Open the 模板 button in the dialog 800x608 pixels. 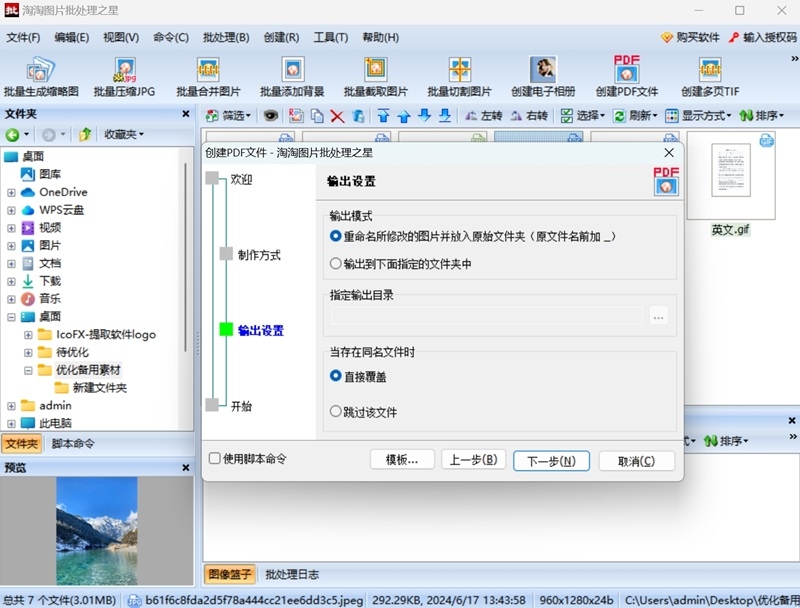point(400,460)
